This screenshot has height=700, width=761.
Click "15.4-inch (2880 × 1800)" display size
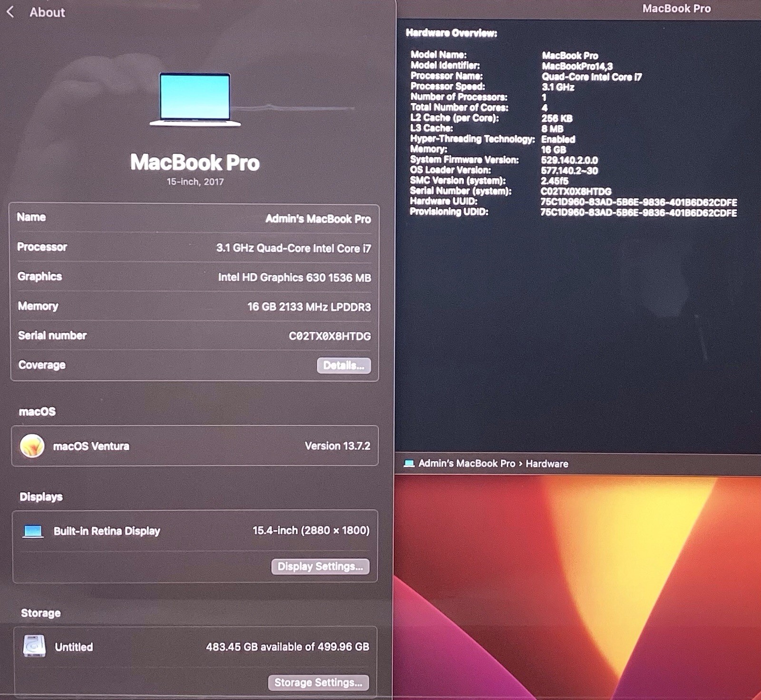coord(311,531)
